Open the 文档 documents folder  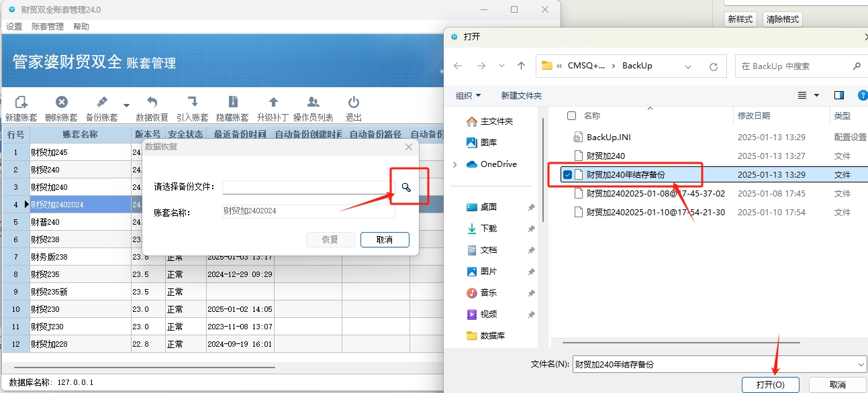[x=481, y=250]
